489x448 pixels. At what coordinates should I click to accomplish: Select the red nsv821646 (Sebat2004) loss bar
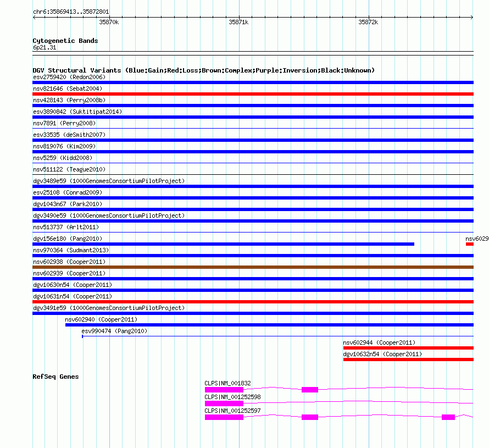point(253,94)
